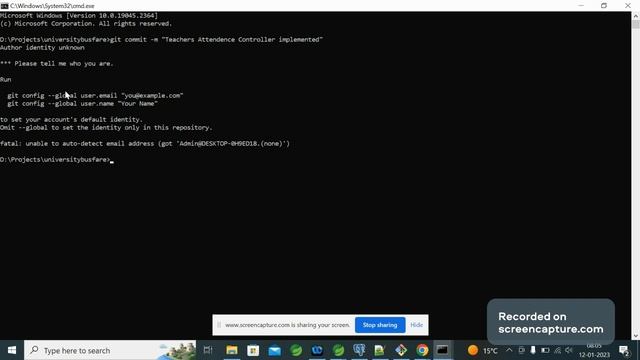Screen dimensions: 640x360
Task: Open the Windows Start menu
Action: [x=12, y=350]
